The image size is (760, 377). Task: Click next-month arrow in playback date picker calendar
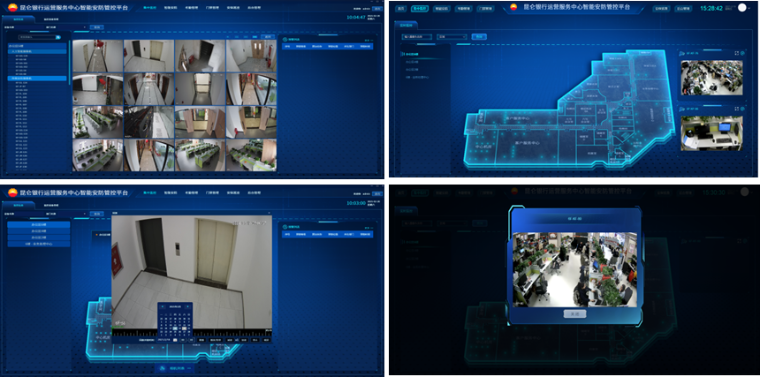(189, 307)
